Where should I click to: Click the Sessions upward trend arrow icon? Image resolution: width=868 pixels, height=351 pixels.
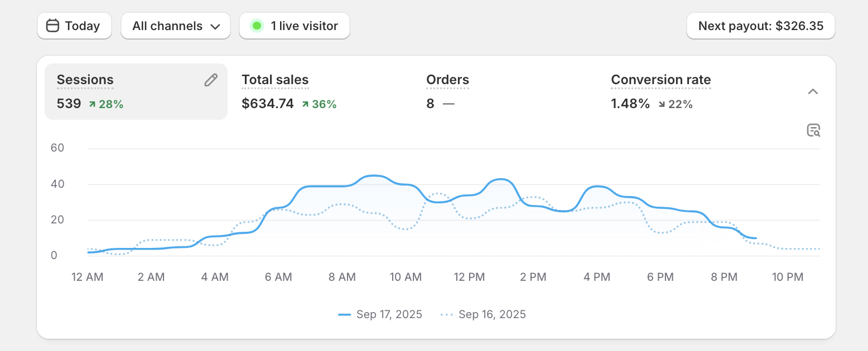point(91,104)
